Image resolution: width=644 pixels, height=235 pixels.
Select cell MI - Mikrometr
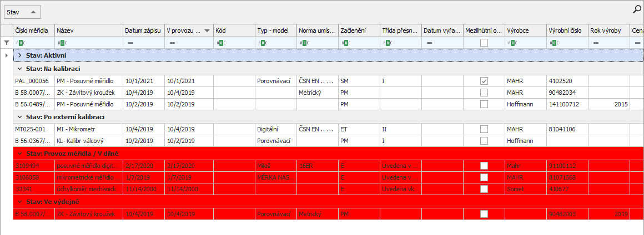89,129
